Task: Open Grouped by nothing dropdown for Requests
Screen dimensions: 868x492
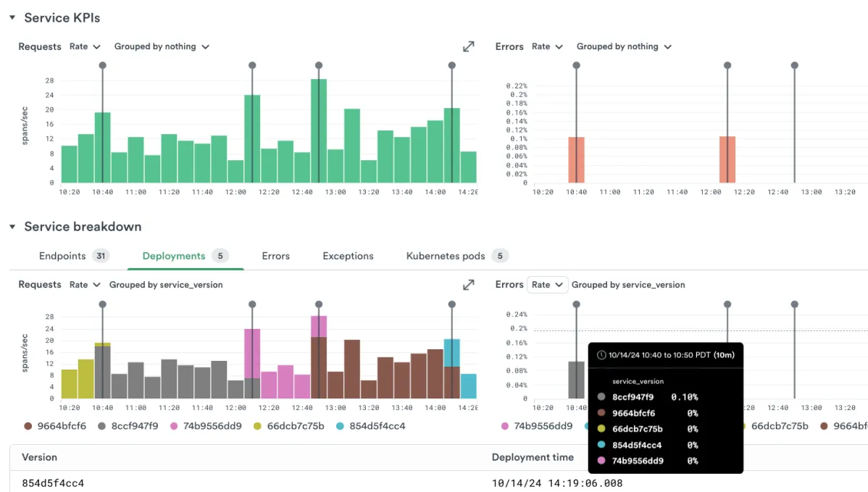Action: click(162, 46)
